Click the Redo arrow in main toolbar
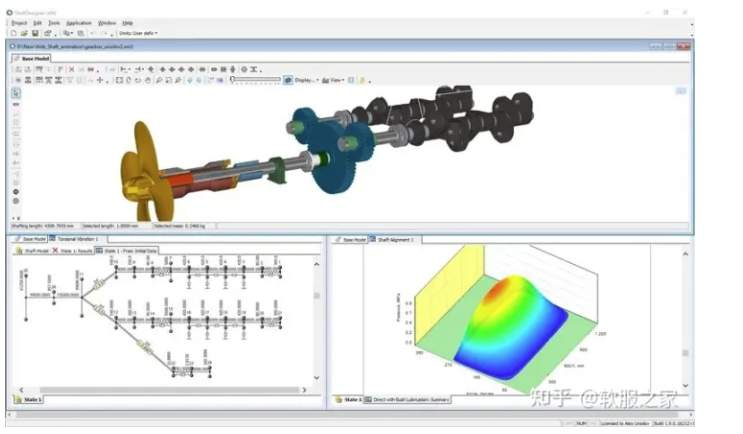This screenshot has width=743, height=434. (x=105, y=33)
